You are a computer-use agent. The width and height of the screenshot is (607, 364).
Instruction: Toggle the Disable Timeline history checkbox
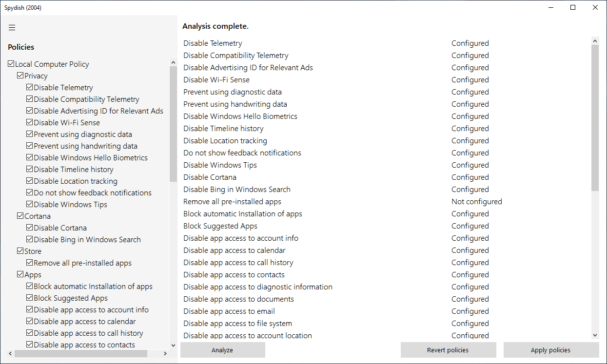pyautogui.click(x=30, y=169)
